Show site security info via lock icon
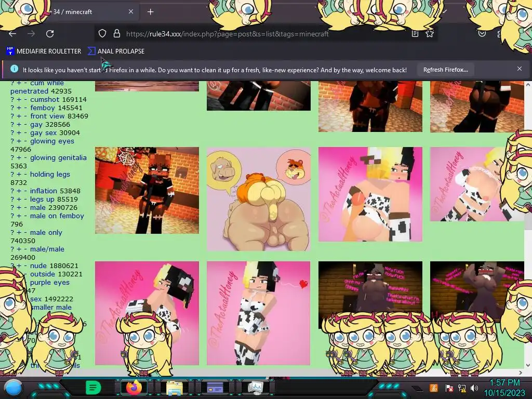The height and width of the screenshot is (399, 532). pos(117,34)
